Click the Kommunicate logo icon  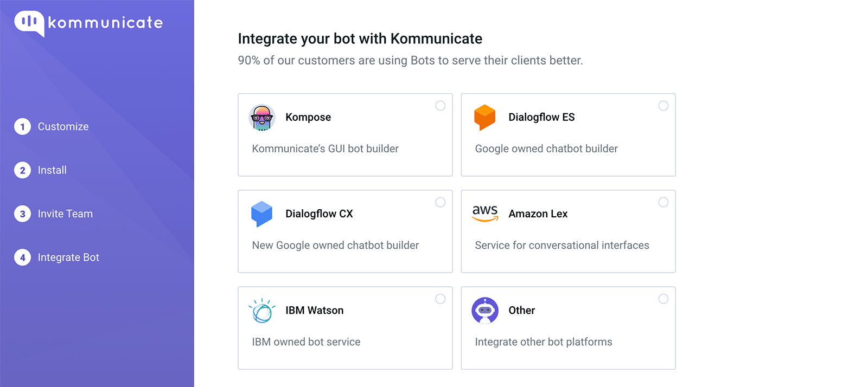[x=29, y=23]
